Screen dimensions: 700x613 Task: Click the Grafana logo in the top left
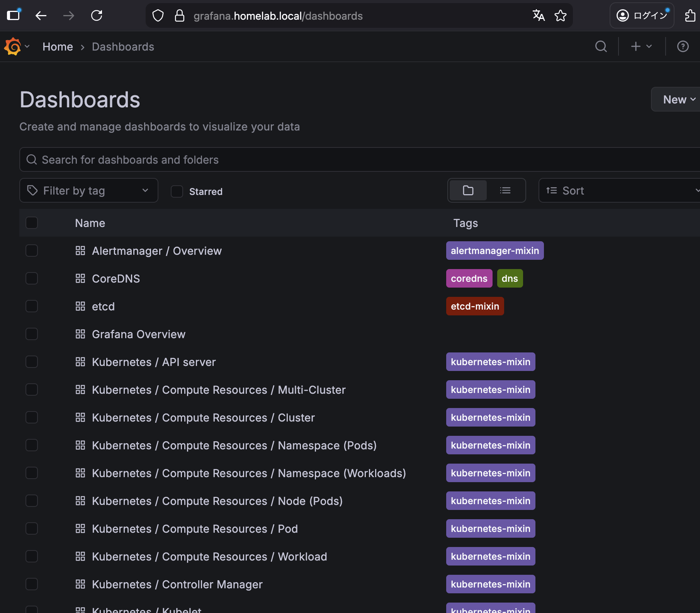pyautogui.click(x=13, y=46)
